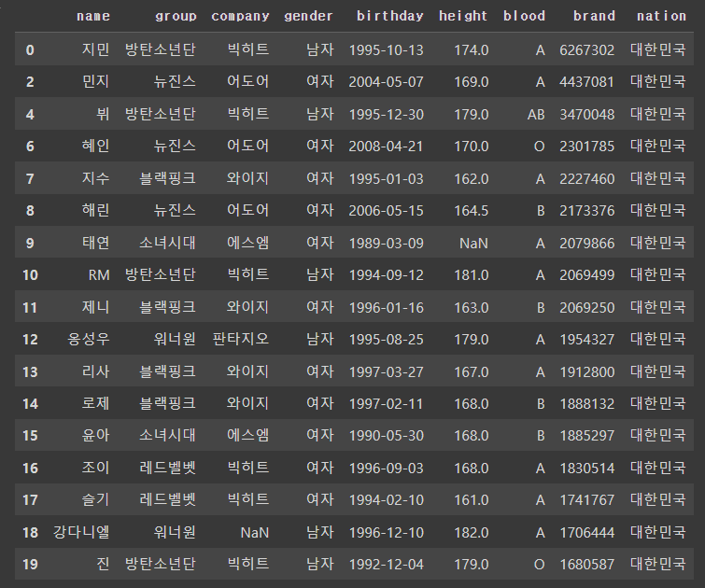Click brand value 3470048
The image size is (705, 588).
pyautogui.click(x=587, y=114)
